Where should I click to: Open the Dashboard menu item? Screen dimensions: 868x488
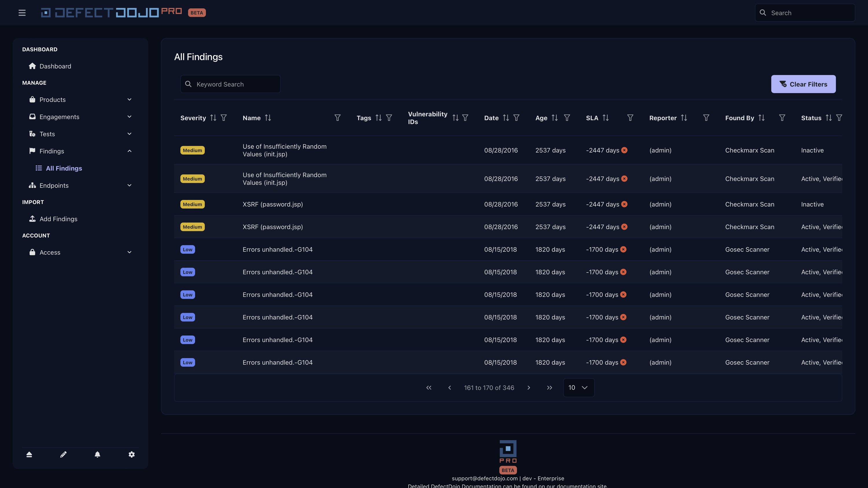(x=55, y=66)
